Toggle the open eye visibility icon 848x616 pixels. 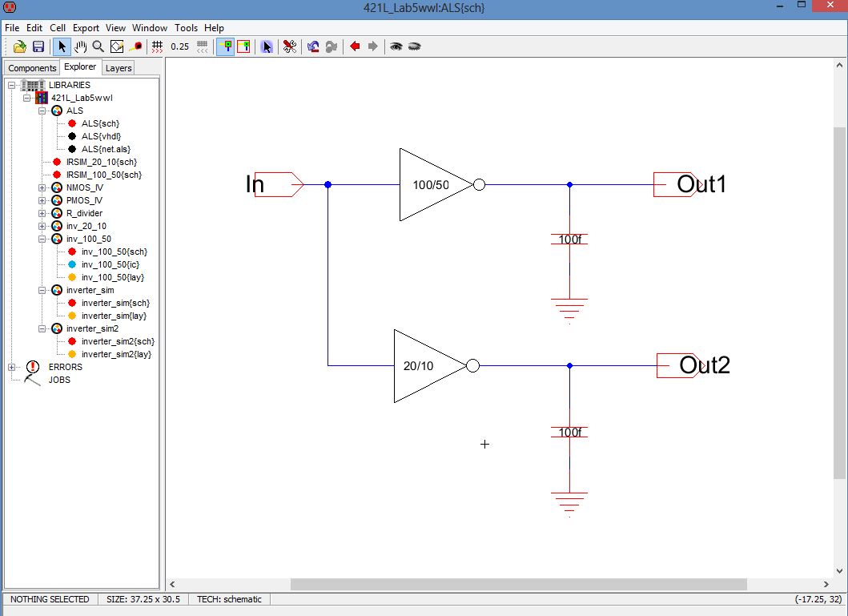tap(396, 46)
